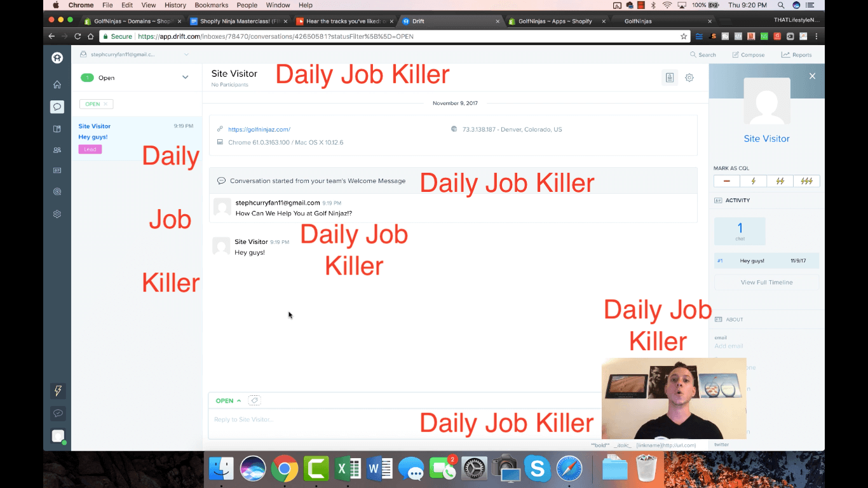Click Compose in Drift top bar
This screenshot has width=868, height=488.
[749, 55]
